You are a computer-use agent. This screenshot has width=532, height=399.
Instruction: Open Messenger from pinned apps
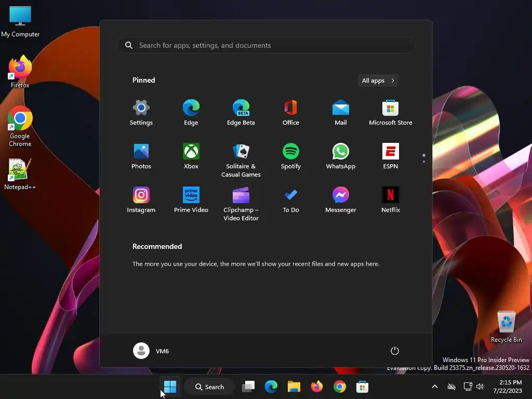coord(341,200)
